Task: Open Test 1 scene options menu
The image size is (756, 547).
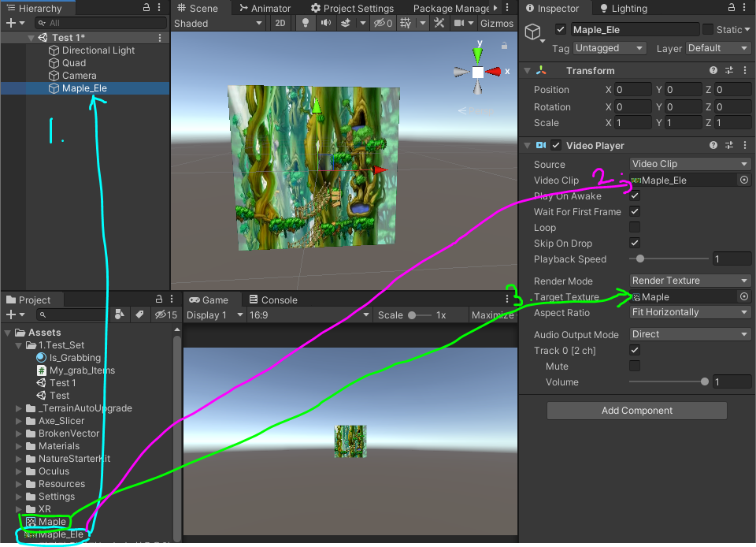Action: (160, 38)
